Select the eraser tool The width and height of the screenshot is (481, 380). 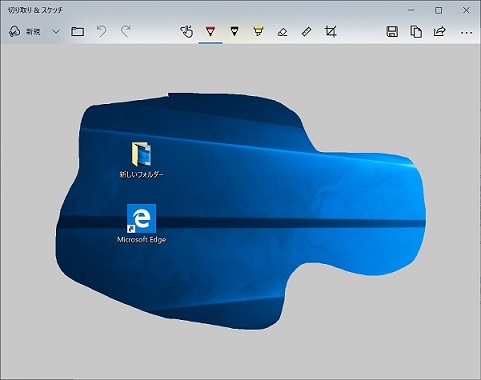pos(282,32)
